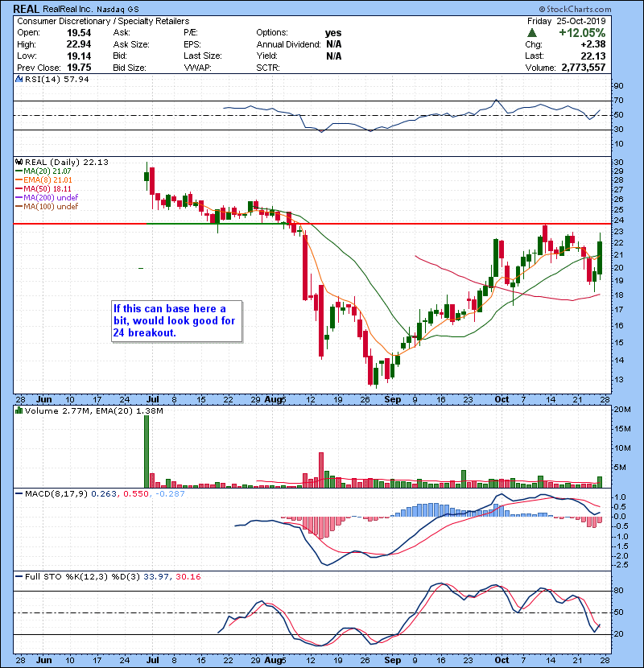The image size is (644, 668).
Task: Click the stochastic %D value 30.16
Action: pyautogui.click(x=188, y=577)
